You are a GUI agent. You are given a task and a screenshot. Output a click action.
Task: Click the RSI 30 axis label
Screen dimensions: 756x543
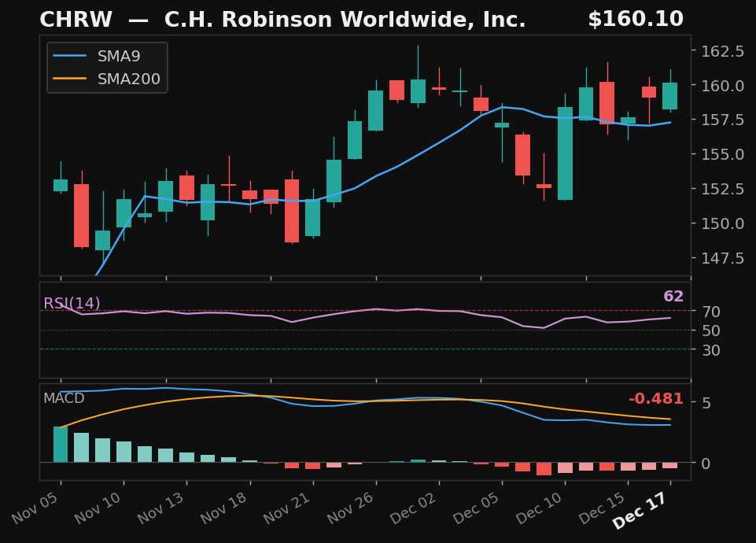[x=711, y=350]
